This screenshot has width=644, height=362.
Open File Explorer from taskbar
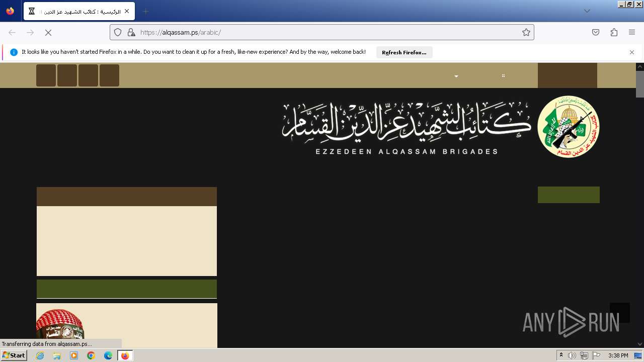tap(57, 355)
